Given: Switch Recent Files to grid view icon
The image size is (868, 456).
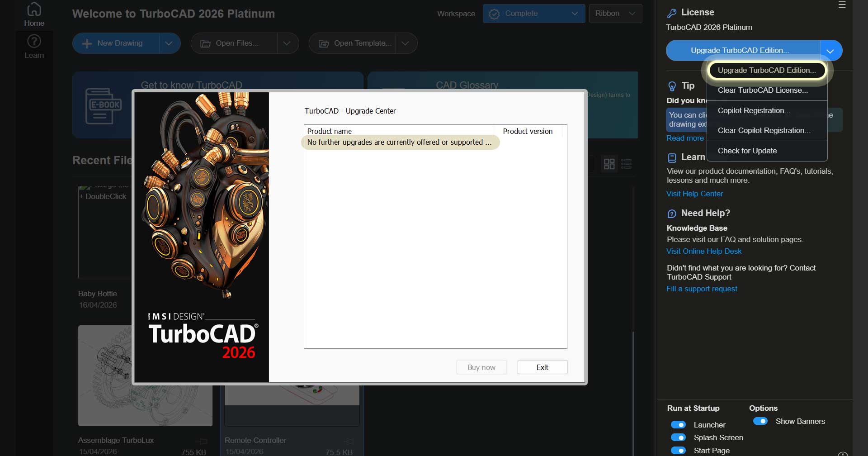Looking at the screenshot, I should [609, 163].
